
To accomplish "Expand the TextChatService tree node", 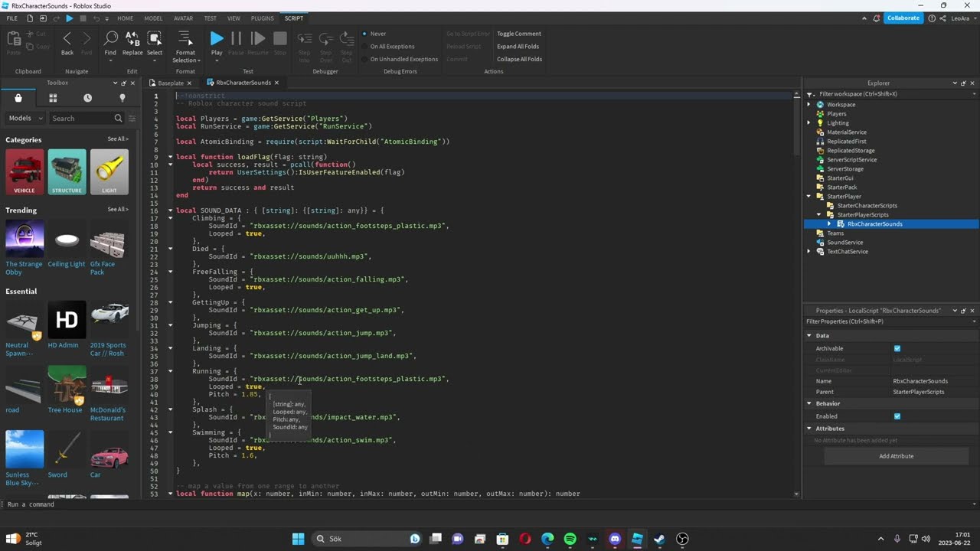I will pos(809,251).
